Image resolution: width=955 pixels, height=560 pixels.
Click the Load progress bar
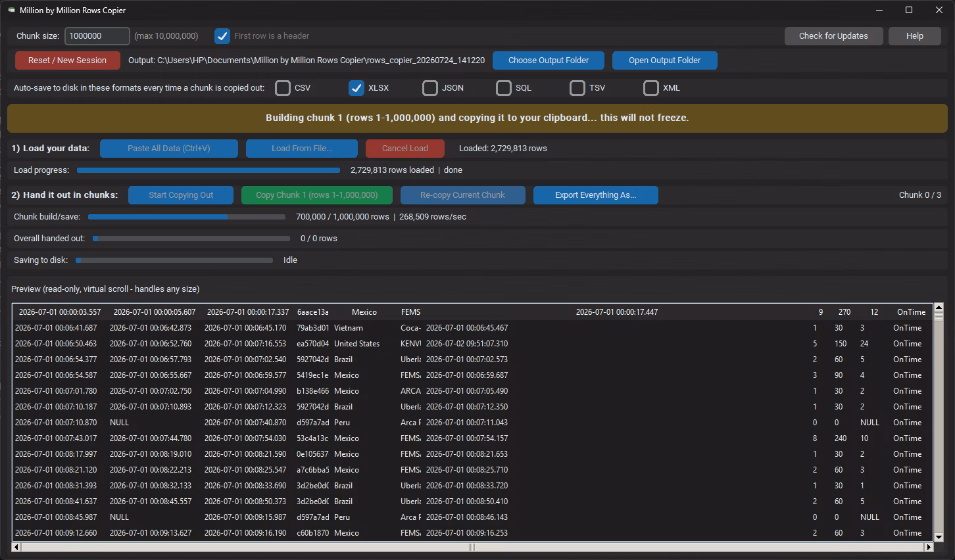tap(208, 170)
